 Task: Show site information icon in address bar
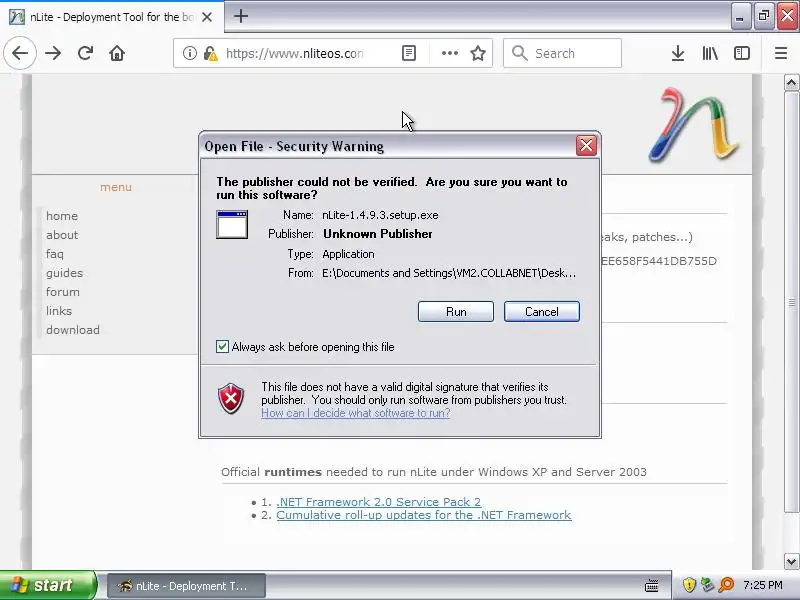pyautogui.click(x=190, y=53)
